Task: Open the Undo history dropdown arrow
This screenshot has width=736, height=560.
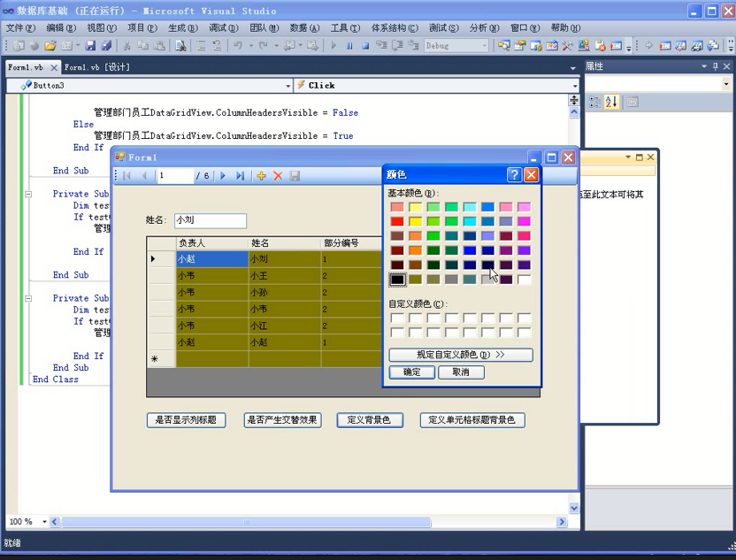Action: [x=251, y=45]
